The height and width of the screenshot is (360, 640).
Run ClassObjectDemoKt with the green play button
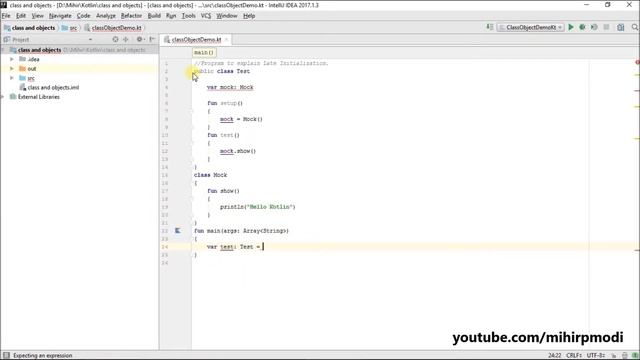coord(571,27)
